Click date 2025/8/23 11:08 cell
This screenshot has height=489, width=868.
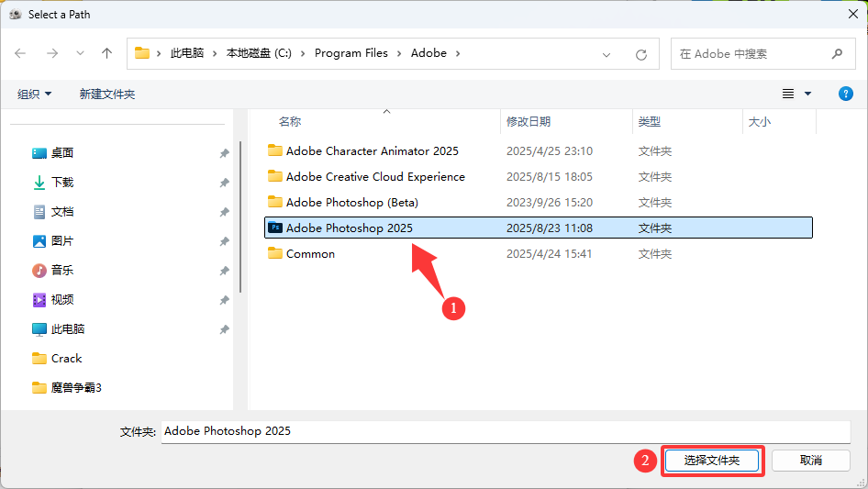point(549,228)
